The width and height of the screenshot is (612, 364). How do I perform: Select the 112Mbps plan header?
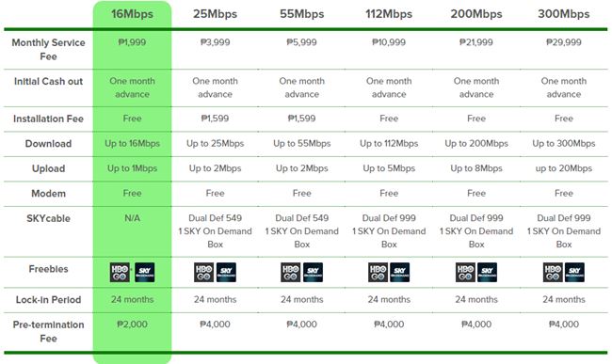click(x=389, y=14)
